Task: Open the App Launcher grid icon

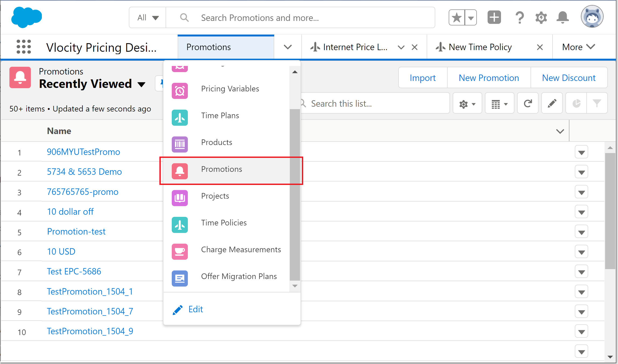Action: (24, 47)
